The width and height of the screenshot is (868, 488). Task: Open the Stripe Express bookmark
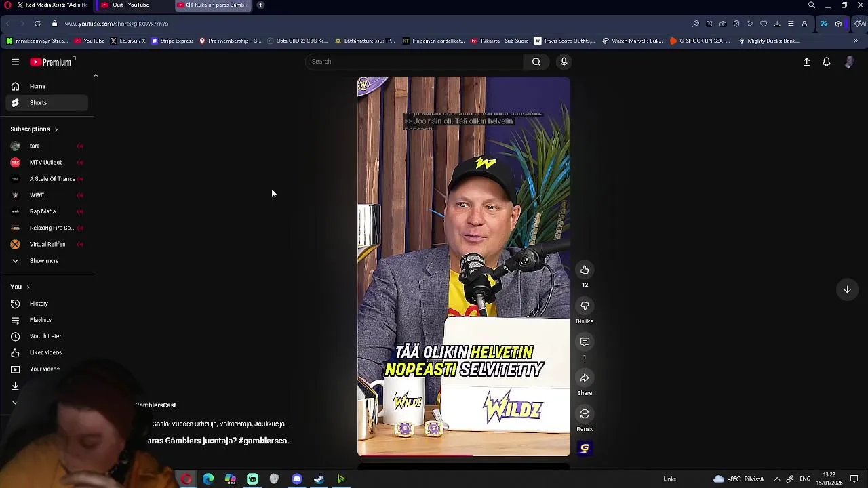tap(172, 41)
